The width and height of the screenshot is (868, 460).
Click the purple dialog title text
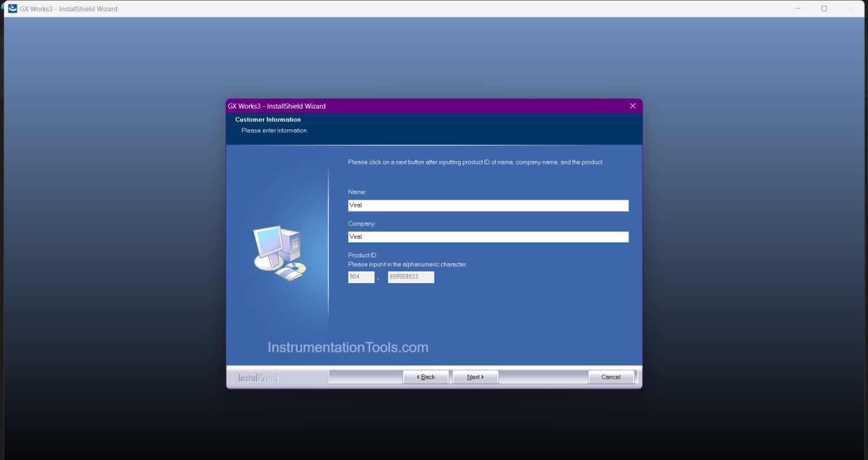click(277, 106)
